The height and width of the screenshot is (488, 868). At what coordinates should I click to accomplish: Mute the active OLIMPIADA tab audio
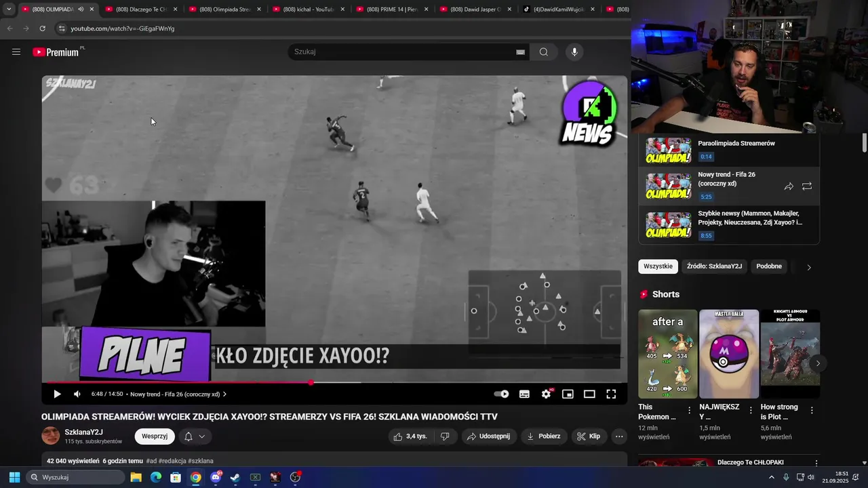[81, 9]
